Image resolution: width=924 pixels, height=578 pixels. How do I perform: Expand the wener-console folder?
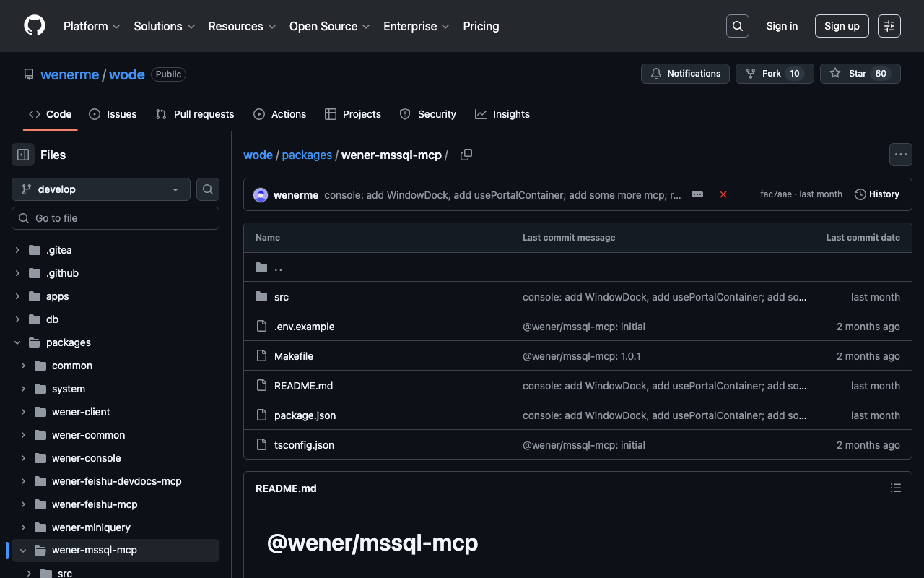(x=23, y=458)
